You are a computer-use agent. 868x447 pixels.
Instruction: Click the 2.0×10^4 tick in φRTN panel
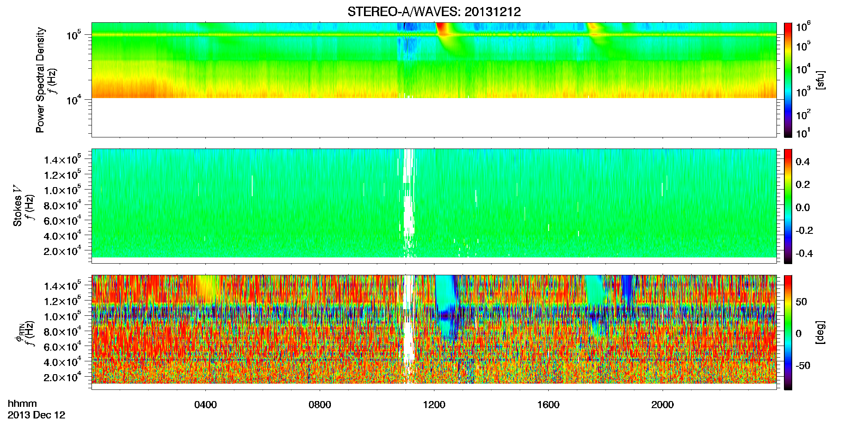63,377
